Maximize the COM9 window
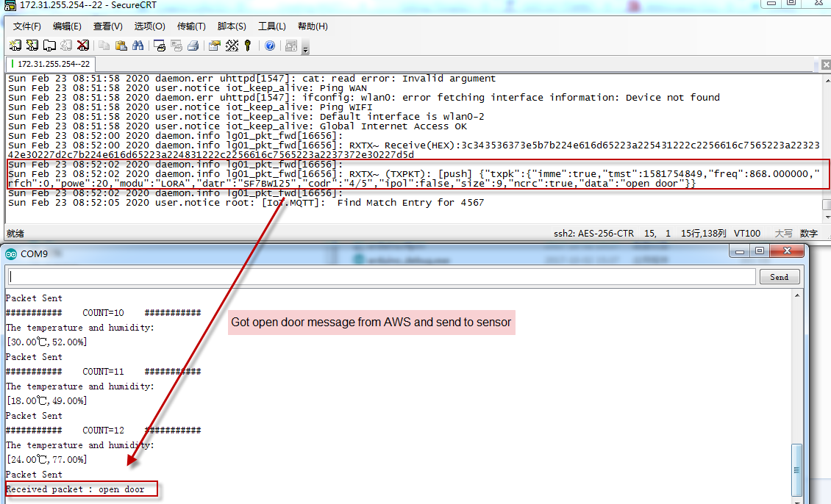Image resolution: width=831 pixels, height=504 pixels. (760, 251)
